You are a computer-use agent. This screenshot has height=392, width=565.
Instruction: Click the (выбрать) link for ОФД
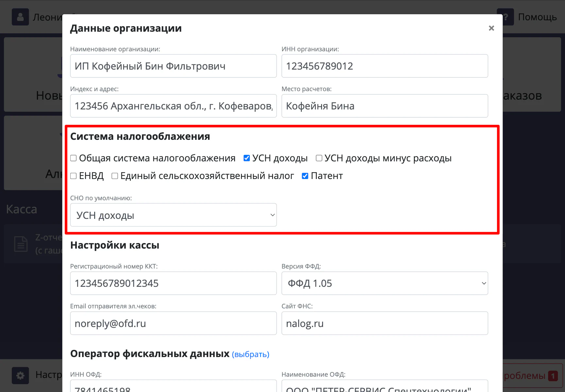coord(250,354)
